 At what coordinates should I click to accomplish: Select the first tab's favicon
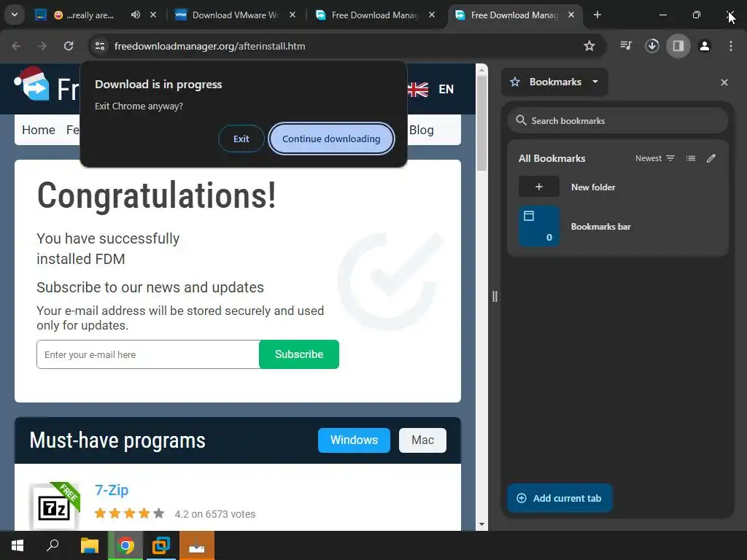[41, 15]
